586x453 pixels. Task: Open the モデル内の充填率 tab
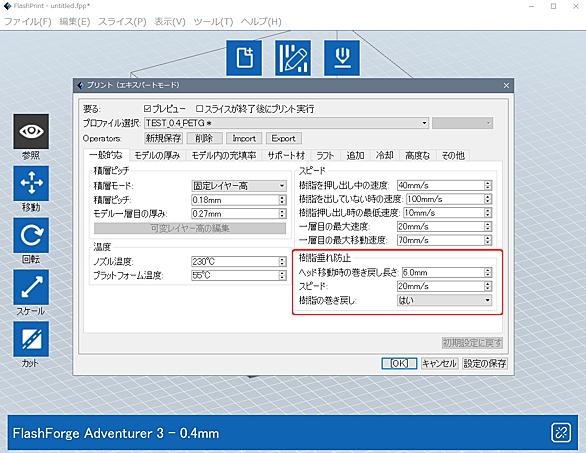[x=224, y=155]
